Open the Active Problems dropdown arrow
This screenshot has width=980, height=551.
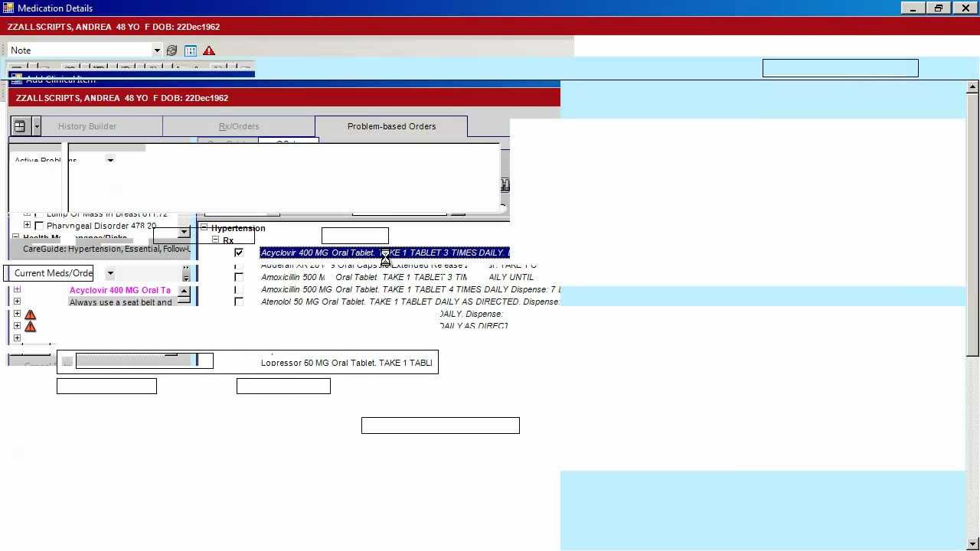[110, 160]
